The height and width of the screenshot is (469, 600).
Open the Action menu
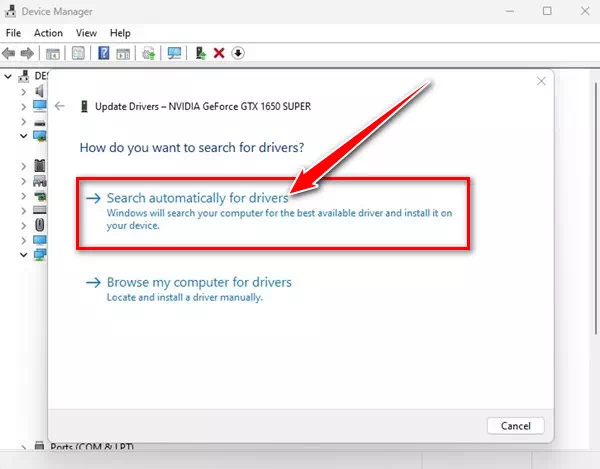click(x=48, y=33)
